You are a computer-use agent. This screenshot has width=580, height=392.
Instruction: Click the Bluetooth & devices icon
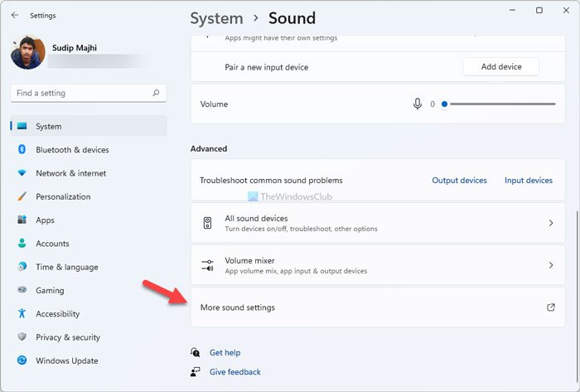(x=22, y=150)
